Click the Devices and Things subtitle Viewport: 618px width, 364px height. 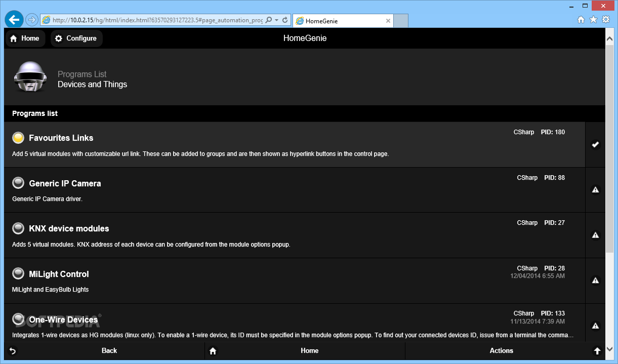[92, 85]
